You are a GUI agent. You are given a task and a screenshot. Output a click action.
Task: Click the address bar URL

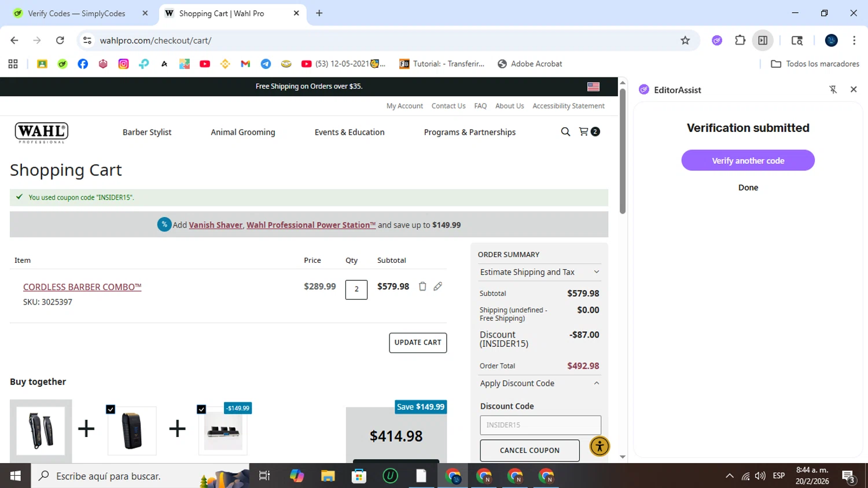[x=156, y=41]
